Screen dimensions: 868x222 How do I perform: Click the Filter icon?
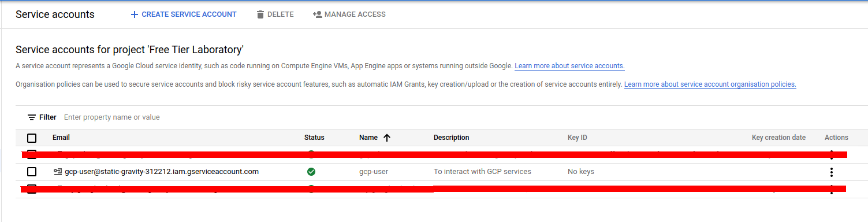[x=32, y=117]
